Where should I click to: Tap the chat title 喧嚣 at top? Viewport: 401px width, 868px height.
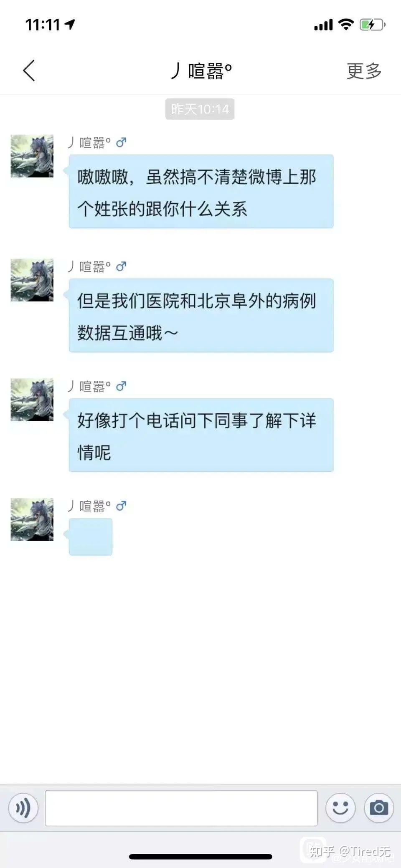pyautogui.click(x=201, y=71)
